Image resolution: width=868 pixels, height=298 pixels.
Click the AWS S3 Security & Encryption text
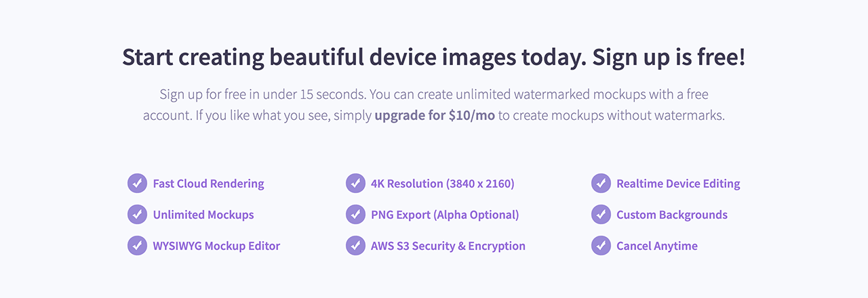[x=448, y=246]
